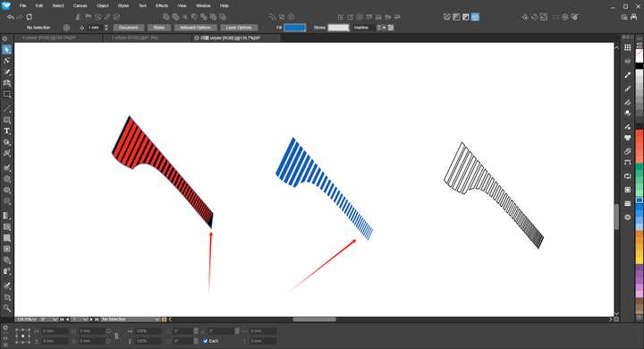Select the Pen drawing tool
This screenshot has height=349, width=644.
(7, 72)
